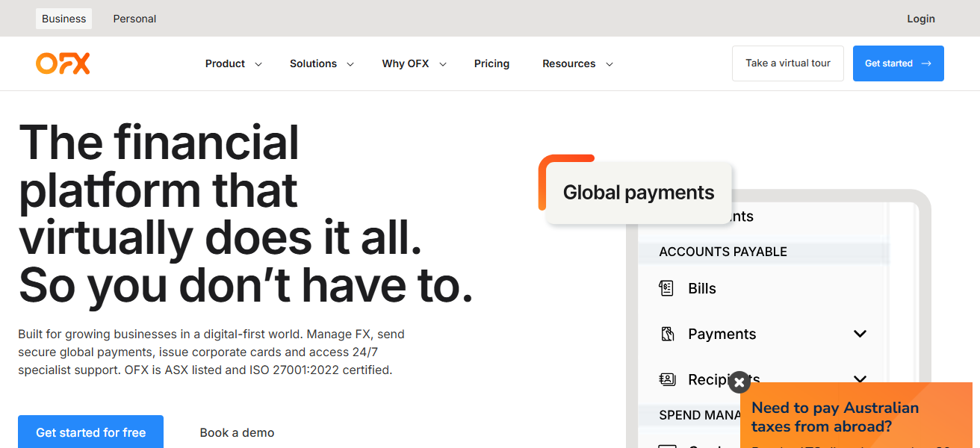Click the Bills icon in the sidebar
Screen dimensions: 980x448
click(666, 288)
